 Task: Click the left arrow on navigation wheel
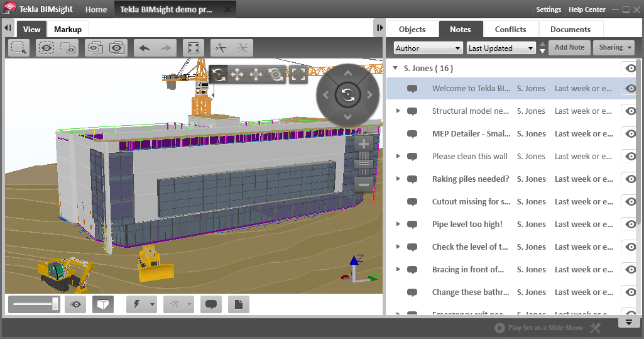tap(325, 95)
